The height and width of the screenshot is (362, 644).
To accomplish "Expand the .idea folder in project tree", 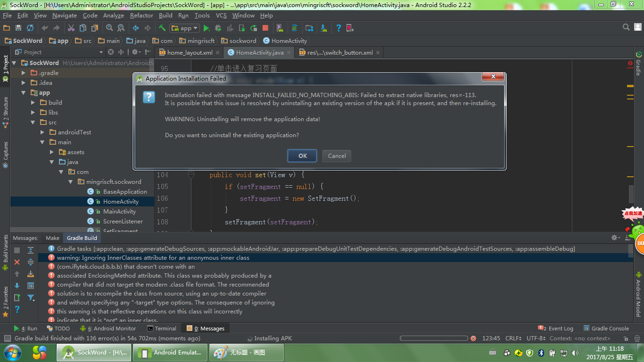I will pyautogui.click(x=24, y=83).
